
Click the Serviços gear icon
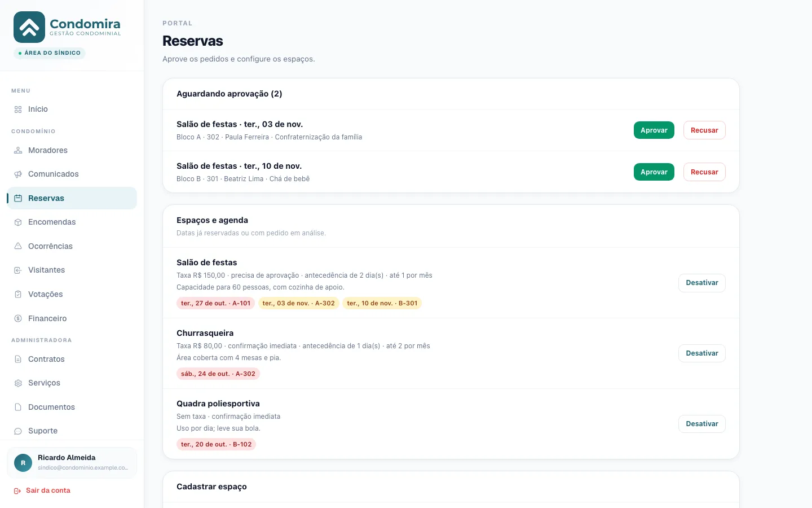coord(18,383)
